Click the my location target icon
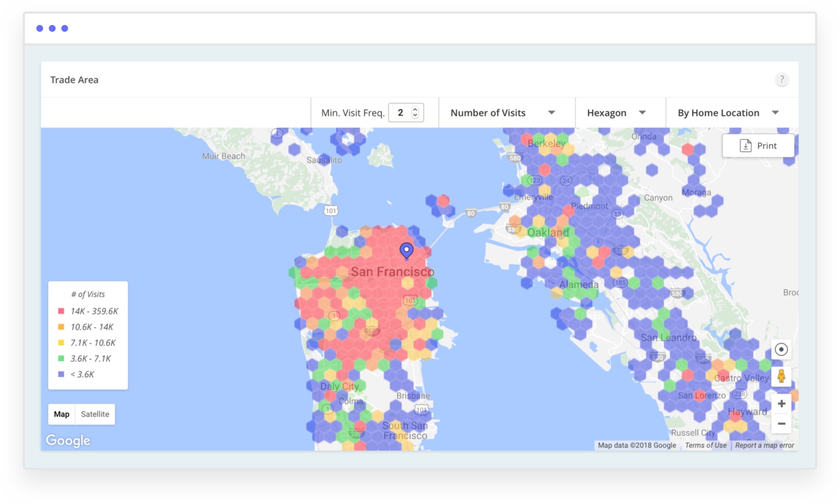 [x=781, y=350]
